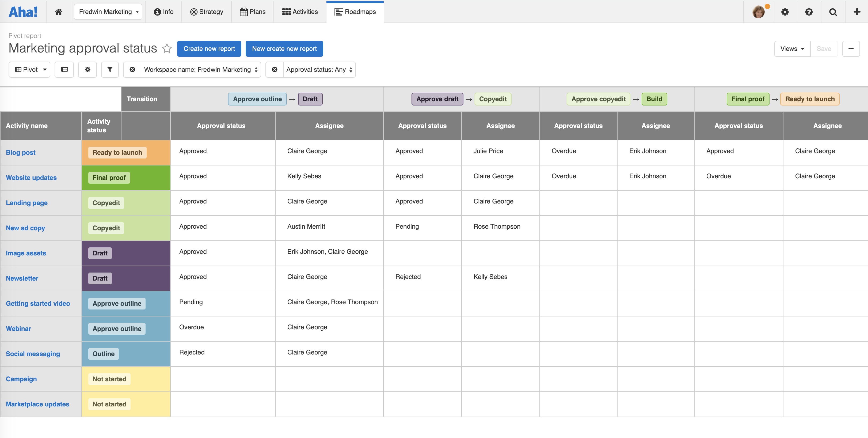Remove the Workspace name filter
The height and width of the screenshot is (438, 868).
[132, 69]
